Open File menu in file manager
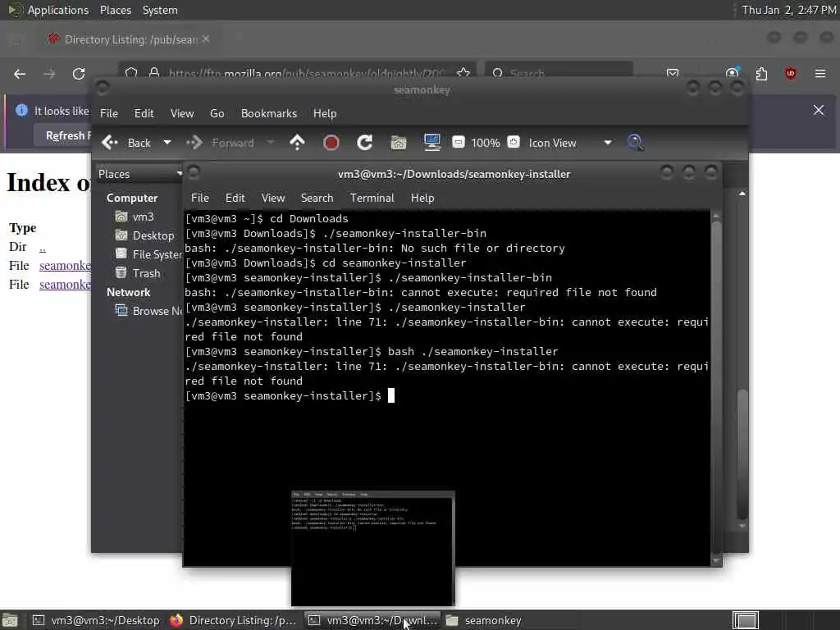Viewport: 840px width, 630px height. coord(109,113)
